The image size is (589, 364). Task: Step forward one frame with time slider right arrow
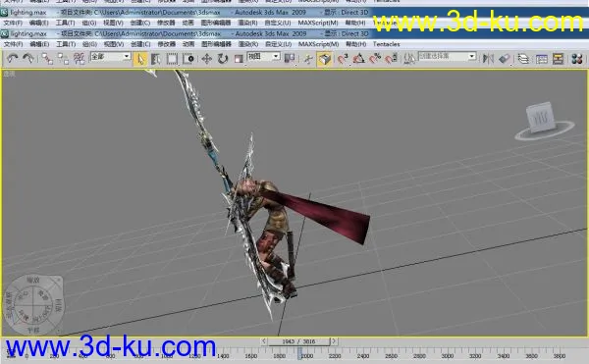click(x=334, y=341)
